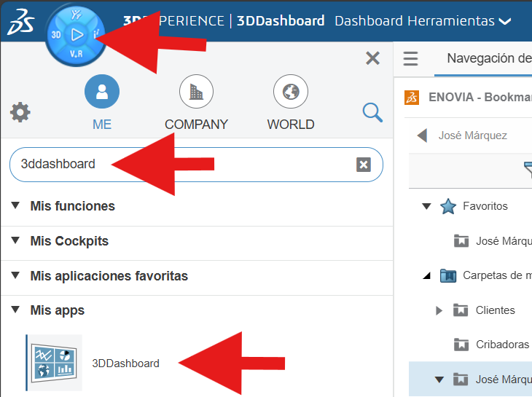Collapse the Carpetas de tree node
The width and height of the screenshot is (532, 397).
pos(426,275)
